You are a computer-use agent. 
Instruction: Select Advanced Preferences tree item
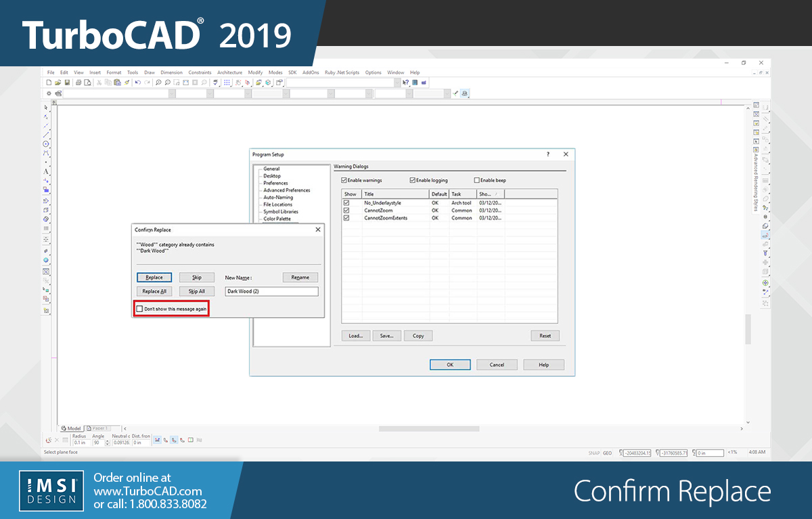(x=287, y=190)
